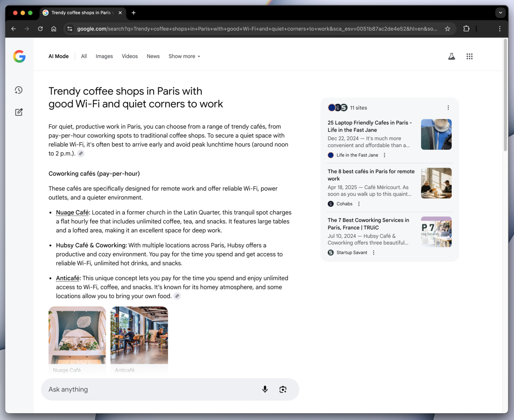
Task: Click the stacked source site icons
Action: point(338,108)
